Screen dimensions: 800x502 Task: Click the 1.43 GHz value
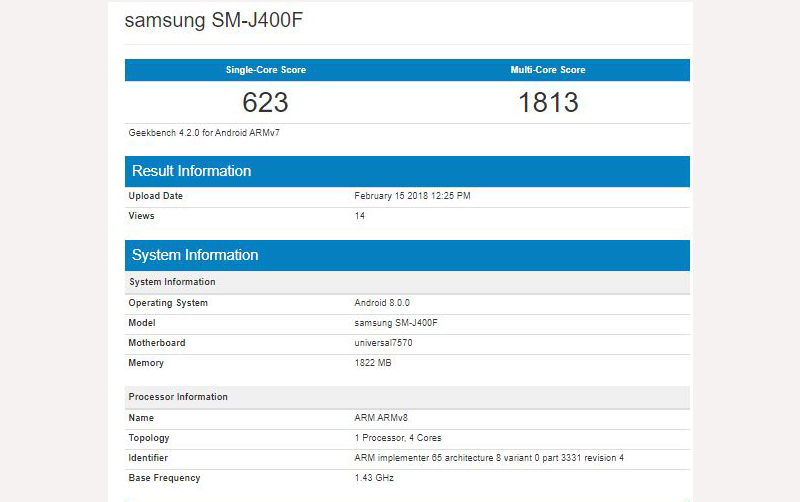374,478
